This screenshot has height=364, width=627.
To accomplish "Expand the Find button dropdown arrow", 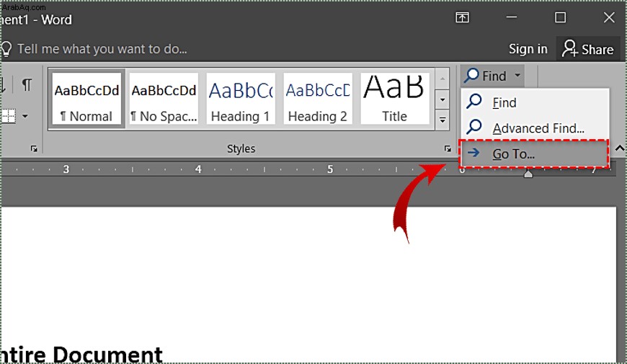I will pos(517,75).
